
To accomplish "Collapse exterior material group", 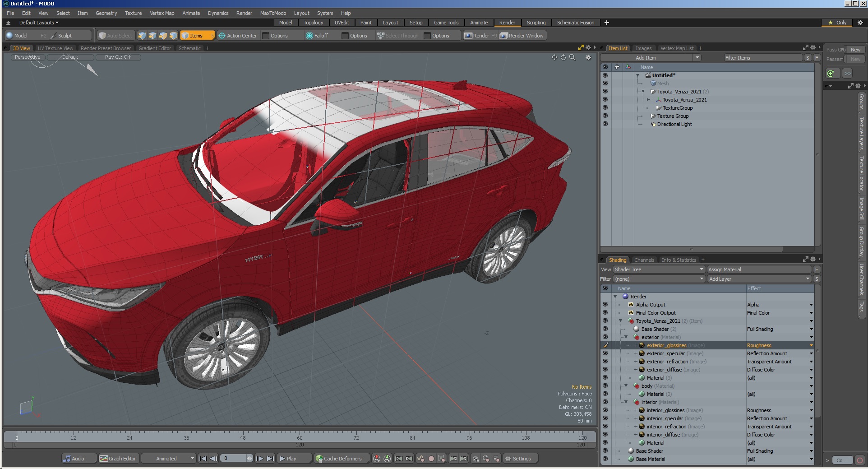I will pos(626,337).
